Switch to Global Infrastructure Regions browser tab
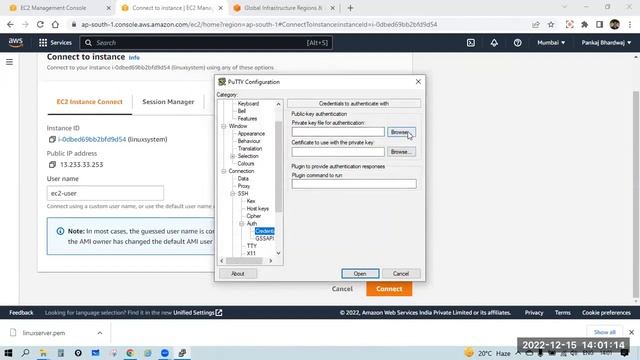 283,8
